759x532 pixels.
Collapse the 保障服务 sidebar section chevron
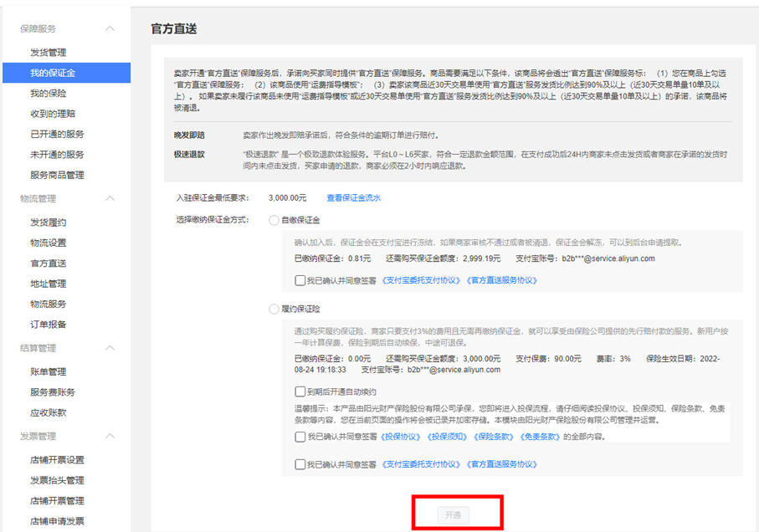[110, 29]
